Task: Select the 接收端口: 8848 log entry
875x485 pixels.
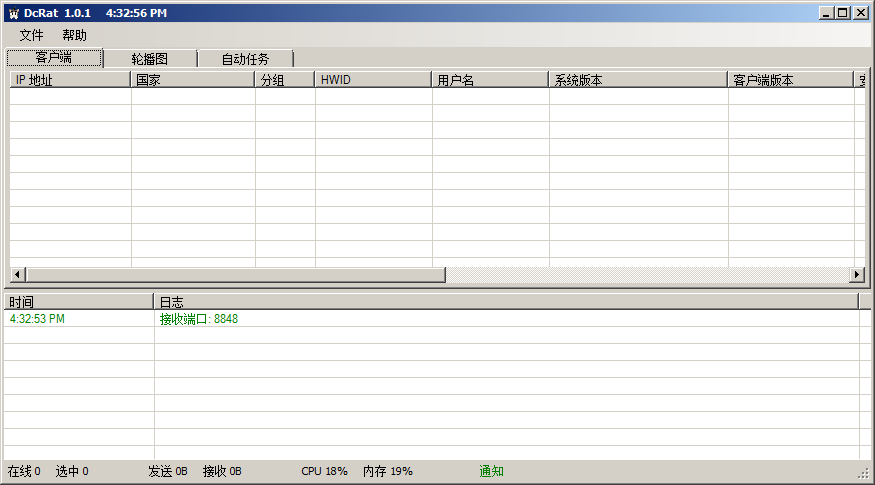Action: 199,319
